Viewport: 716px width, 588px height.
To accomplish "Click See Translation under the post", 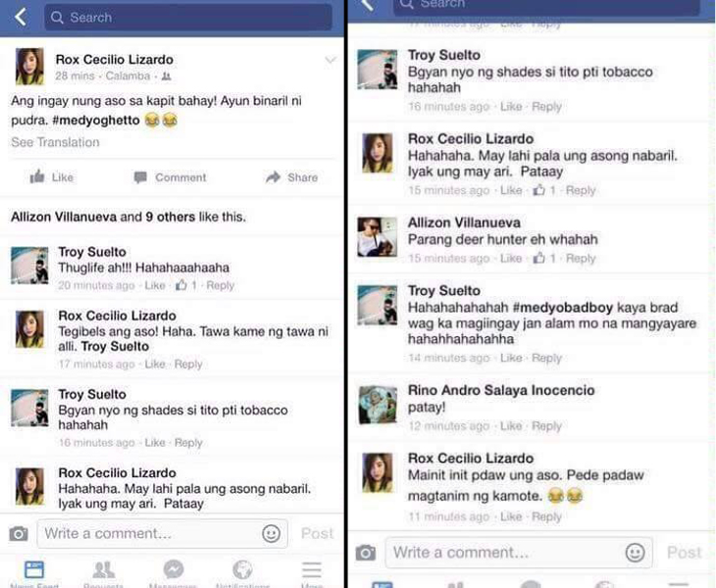I will tap(55, 142).
